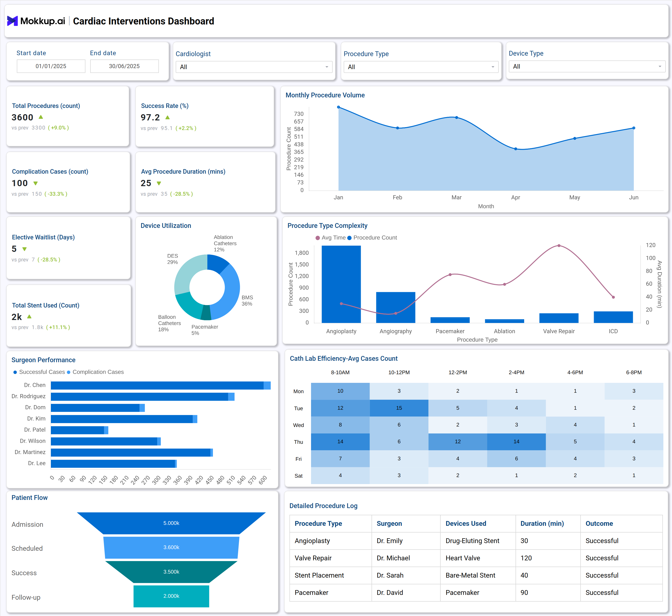Click the Thu 2-4PM heatmap cell 14

[516, 442]
